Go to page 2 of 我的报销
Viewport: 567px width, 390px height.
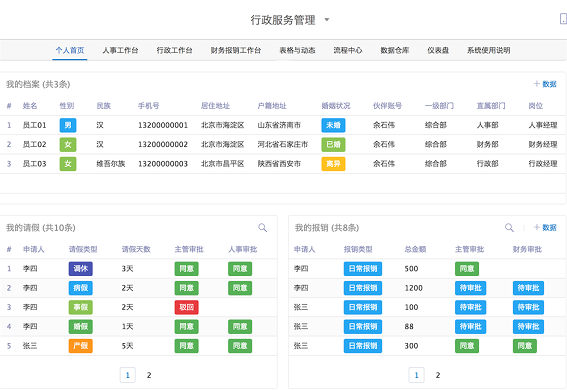(438, 375)
